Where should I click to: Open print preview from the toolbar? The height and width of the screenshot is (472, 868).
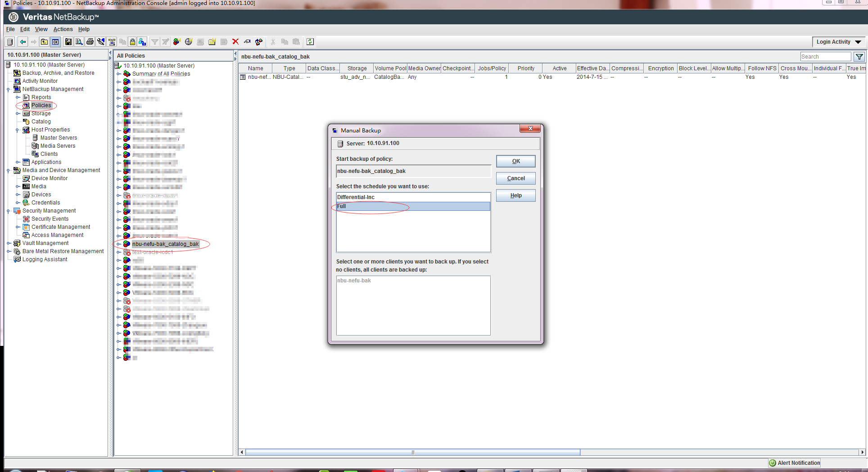pos(79,42)
